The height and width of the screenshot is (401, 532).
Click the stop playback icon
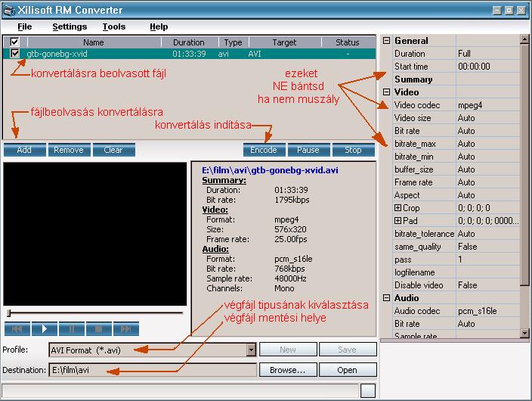[x=99, y=329]
